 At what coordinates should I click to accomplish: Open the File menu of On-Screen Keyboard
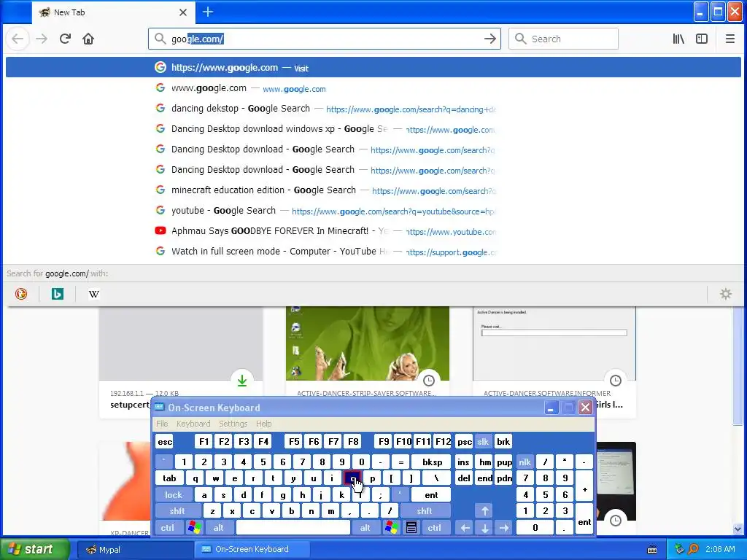(x=162, y=424)
